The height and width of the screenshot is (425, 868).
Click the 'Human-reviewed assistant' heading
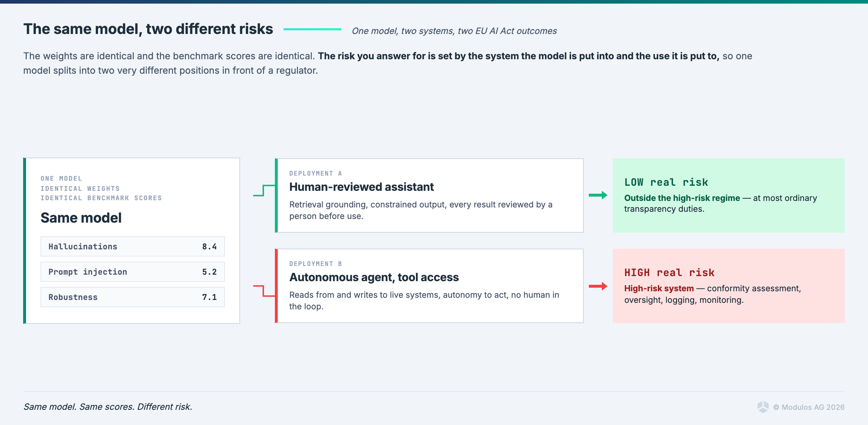(362, 187)
